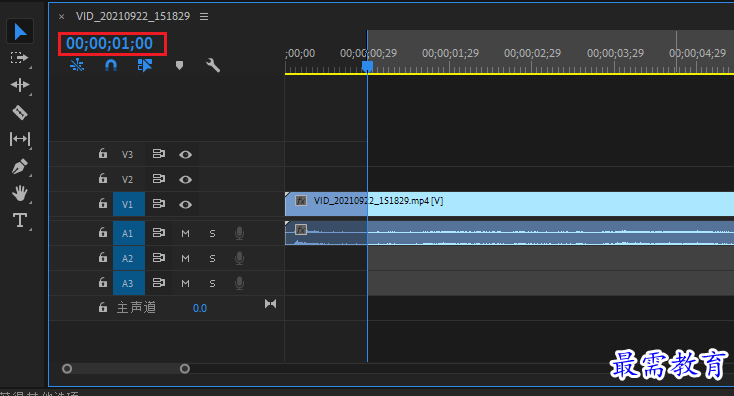
Task: Click right handle of timeline zoom scrollbar
Action: pos(185,369)
